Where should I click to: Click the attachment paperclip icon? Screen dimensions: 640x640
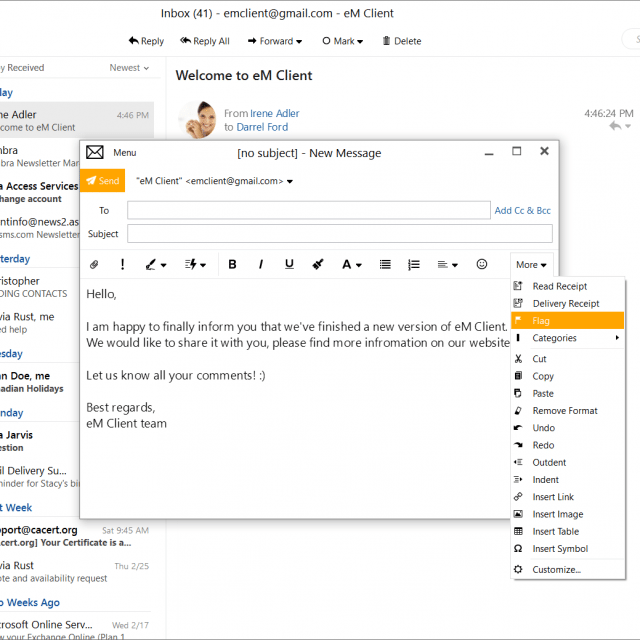(x=94, y=264)
